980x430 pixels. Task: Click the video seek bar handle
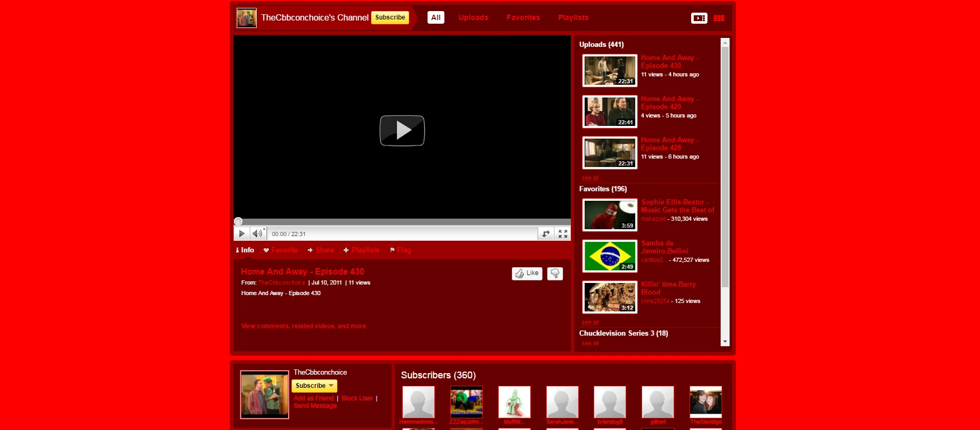[x=238, y=221]
